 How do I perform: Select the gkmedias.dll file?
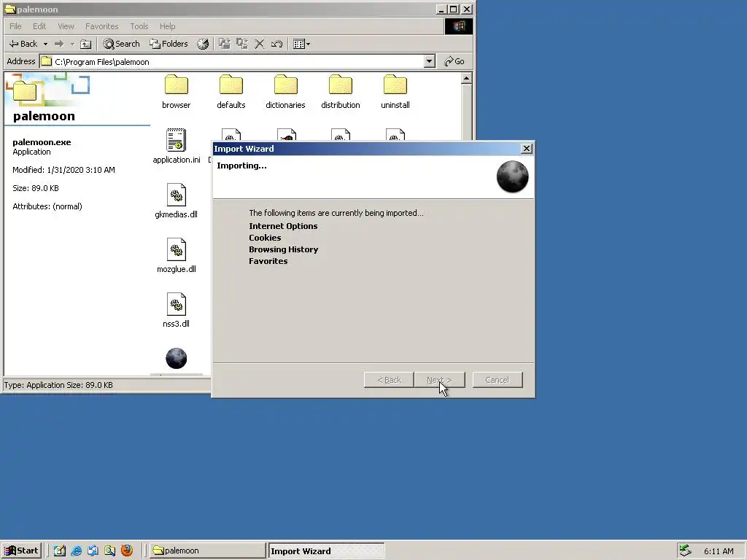click(177, 201)
